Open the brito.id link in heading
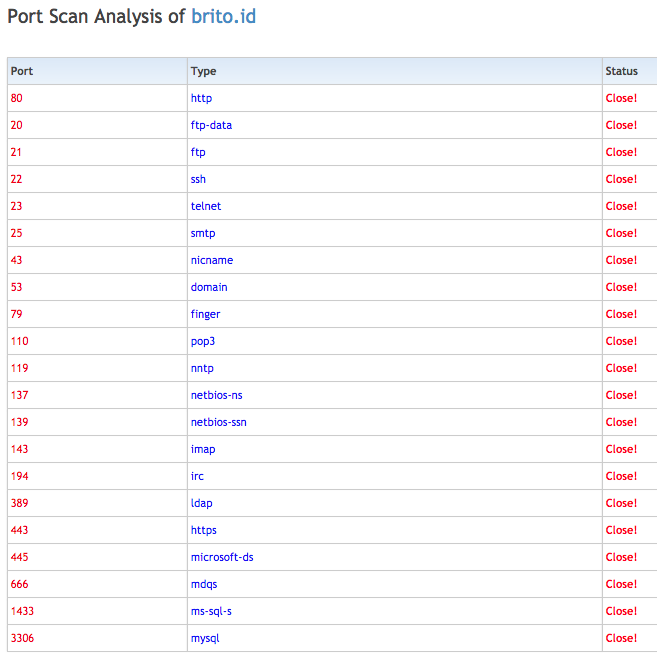 click(x=223, y=18)
